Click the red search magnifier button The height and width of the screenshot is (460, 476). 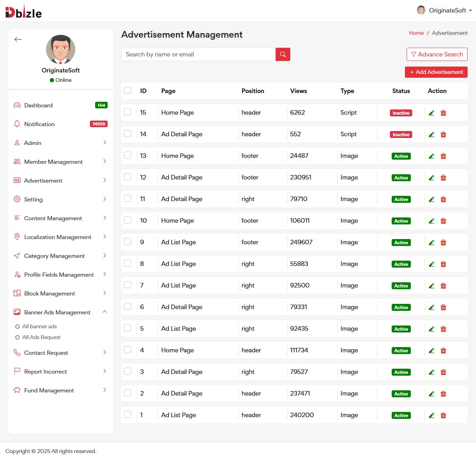point(283,54)
